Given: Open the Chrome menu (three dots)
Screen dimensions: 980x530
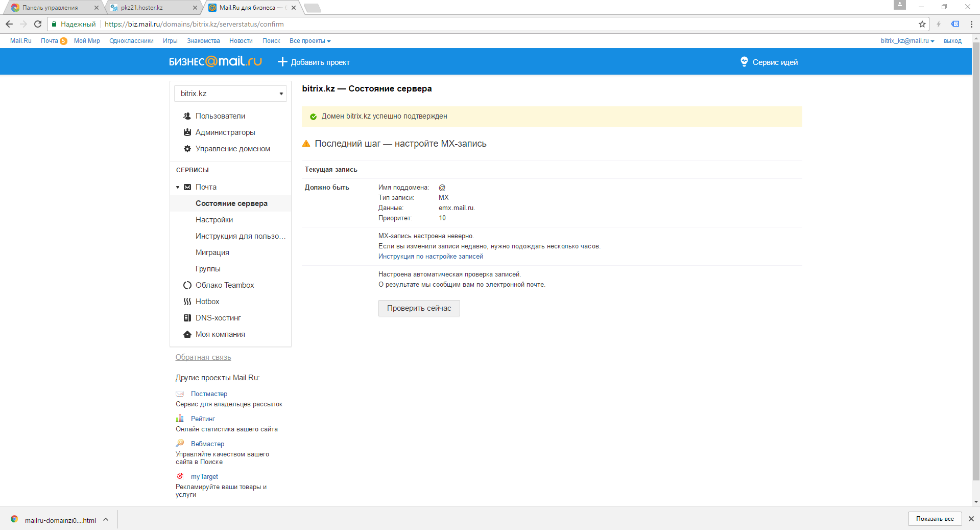Looking at the screenshot, I should point(971,24).
